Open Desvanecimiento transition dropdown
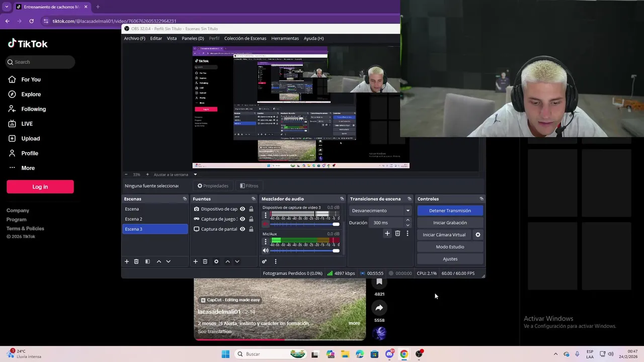 [x=381, y=211]
